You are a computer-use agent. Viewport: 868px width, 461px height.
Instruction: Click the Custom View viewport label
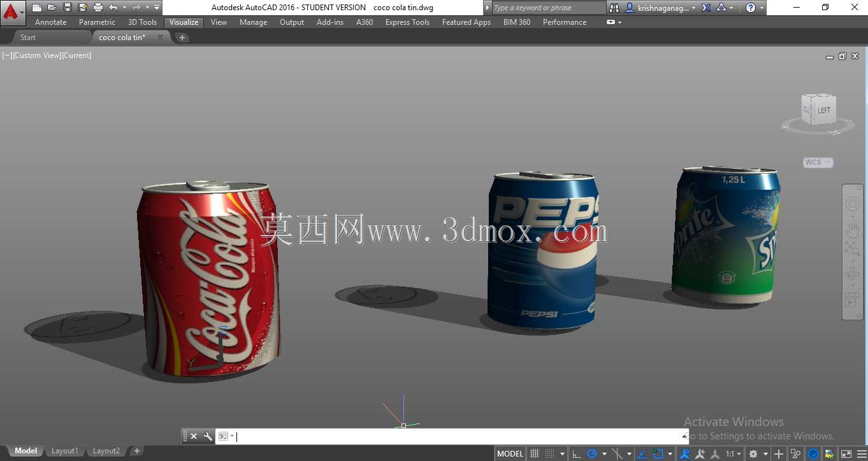(36, 55)
